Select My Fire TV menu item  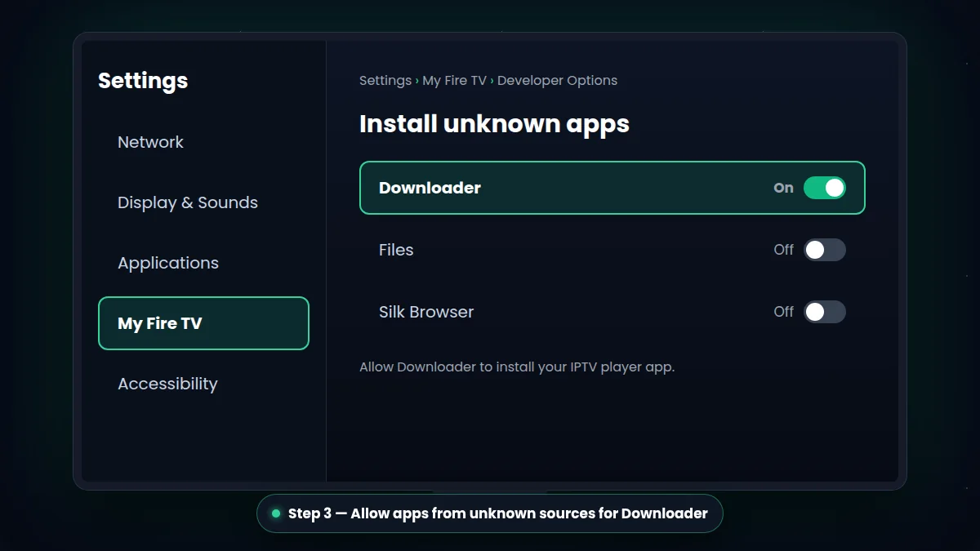(203, 323)
